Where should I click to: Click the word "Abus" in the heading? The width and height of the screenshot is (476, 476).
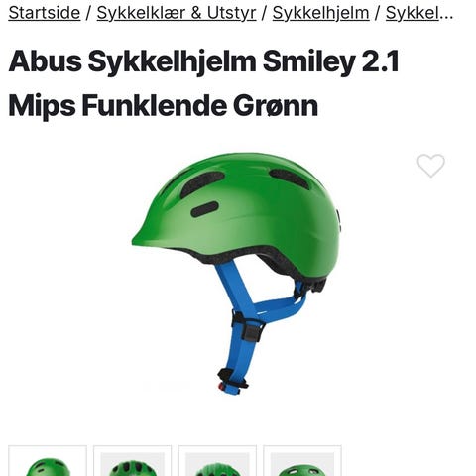coord(45,61)
